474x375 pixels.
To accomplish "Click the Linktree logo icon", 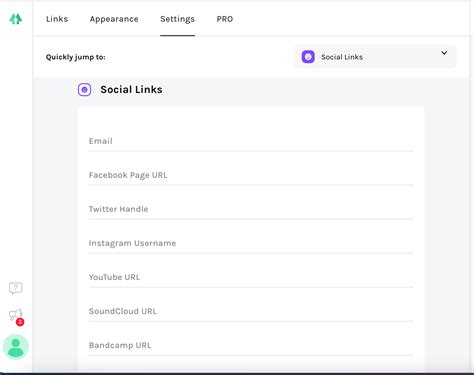I will (x=16, y=19).
